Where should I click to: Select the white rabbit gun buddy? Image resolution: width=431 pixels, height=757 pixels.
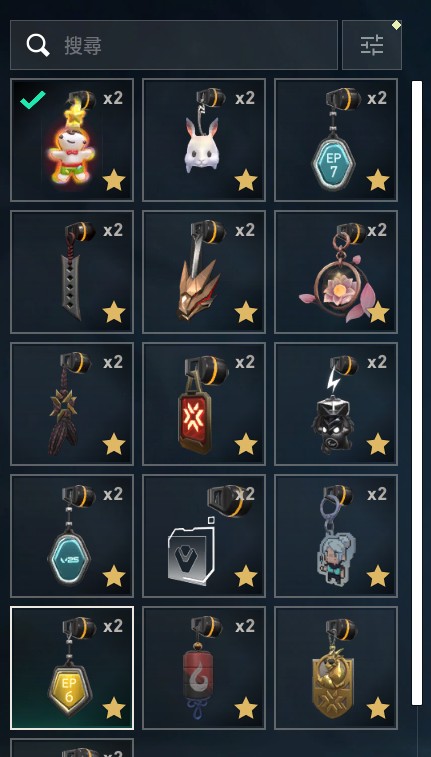coord(204,140)
